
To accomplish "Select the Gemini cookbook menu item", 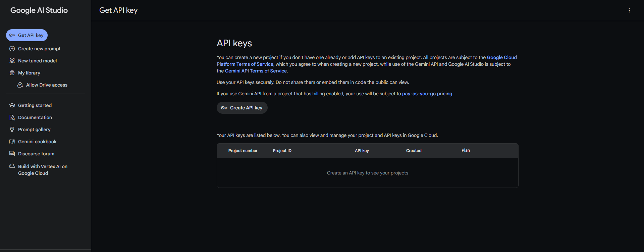I will (x=37, y=142).
